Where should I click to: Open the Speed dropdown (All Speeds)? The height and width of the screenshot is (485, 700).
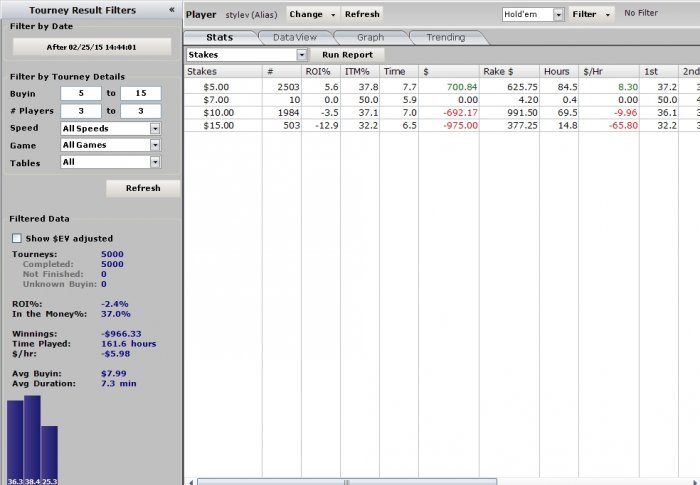click(x=111, y=129)
